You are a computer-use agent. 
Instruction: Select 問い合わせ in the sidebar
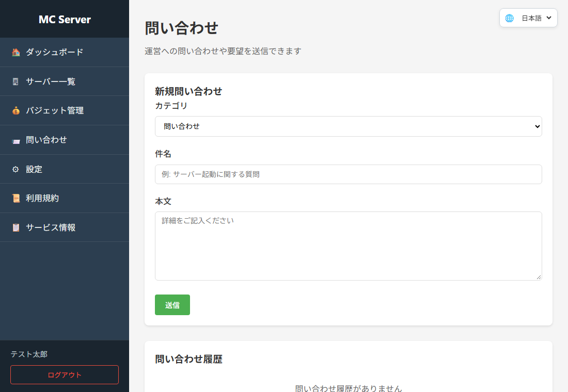click(x=65, y=140)
